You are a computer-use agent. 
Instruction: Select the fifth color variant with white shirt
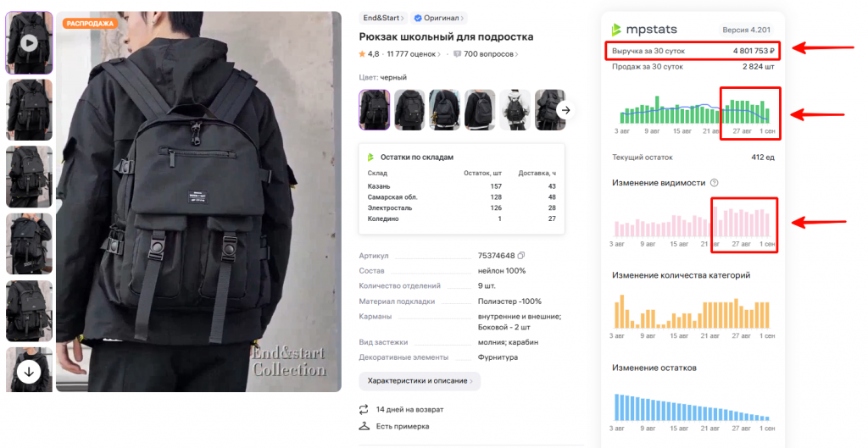515,109
